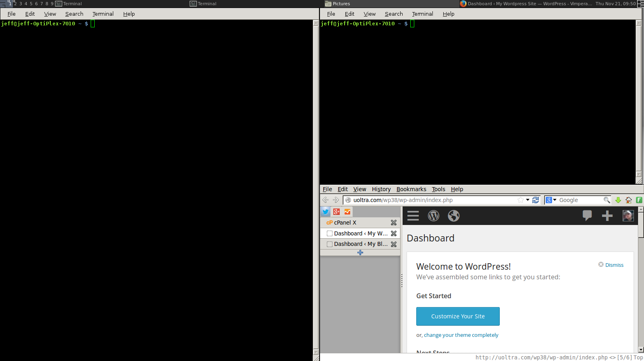Viewport: 644px width, 361px height.
Task: Click scroll-up arrow of left terminal scrollbar
Action: click(316, 23)
